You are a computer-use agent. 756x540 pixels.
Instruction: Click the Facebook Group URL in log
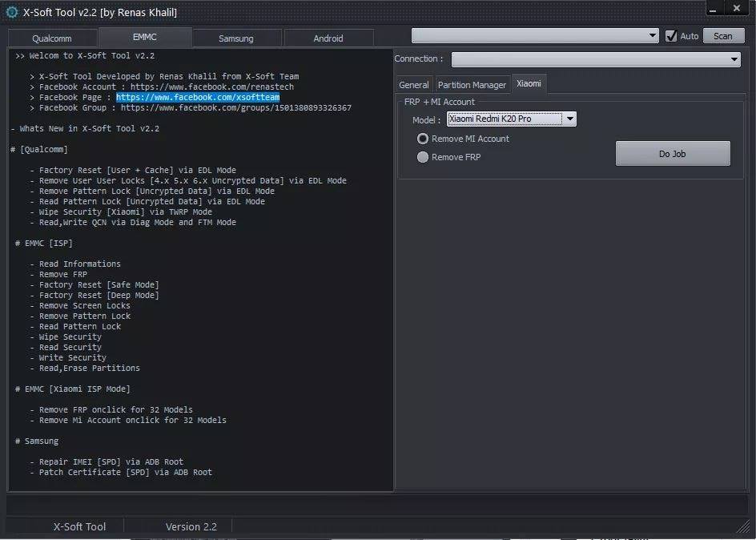[235, 108]
